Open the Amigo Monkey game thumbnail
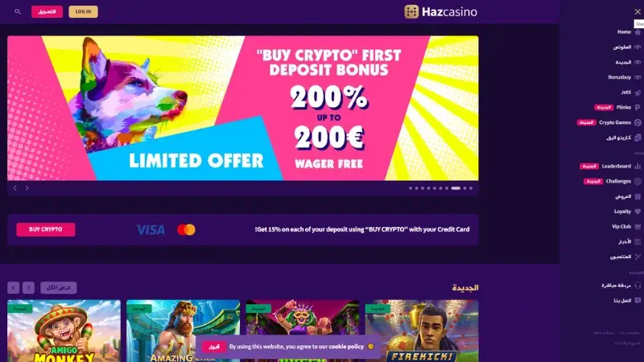This screenshot has width=644, height=362. (64, 331)
